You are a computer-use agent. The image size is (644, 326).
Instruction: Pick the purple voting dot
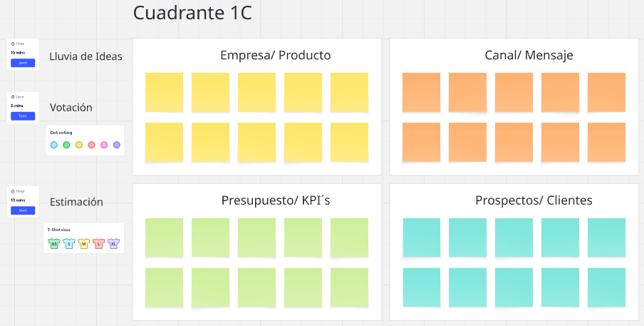click(x=117, y=145)
